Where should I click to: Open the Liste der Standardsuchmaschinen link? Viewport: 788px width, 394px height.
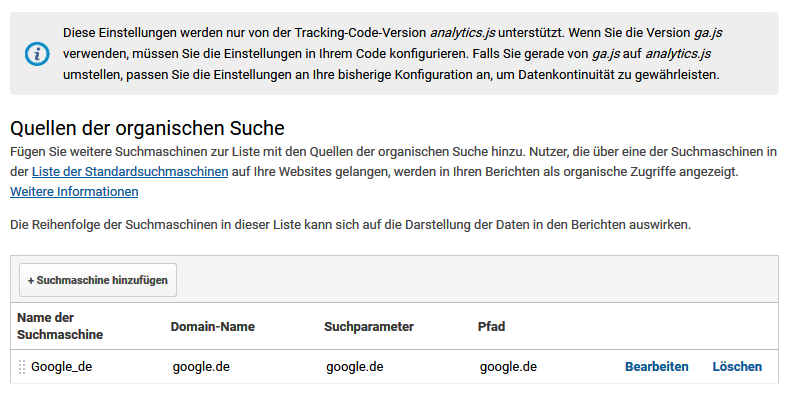tap(130, 172)
